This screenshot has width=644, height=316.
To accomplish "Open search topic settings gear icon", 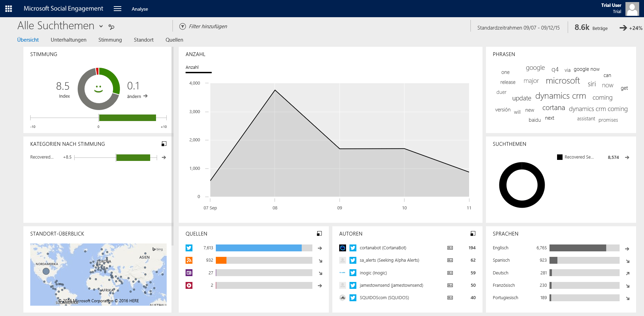I will [x=111, y=26].
